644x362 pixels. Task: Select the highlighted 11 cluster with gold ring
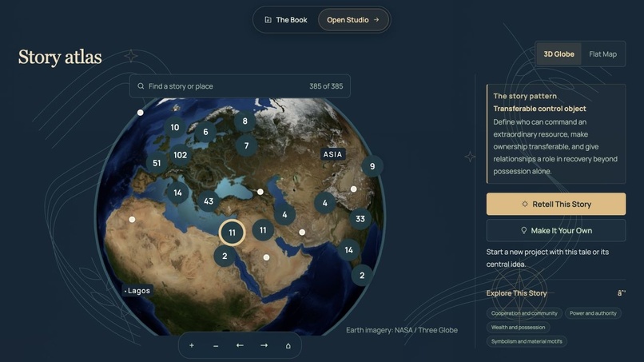tap(232, 233)
